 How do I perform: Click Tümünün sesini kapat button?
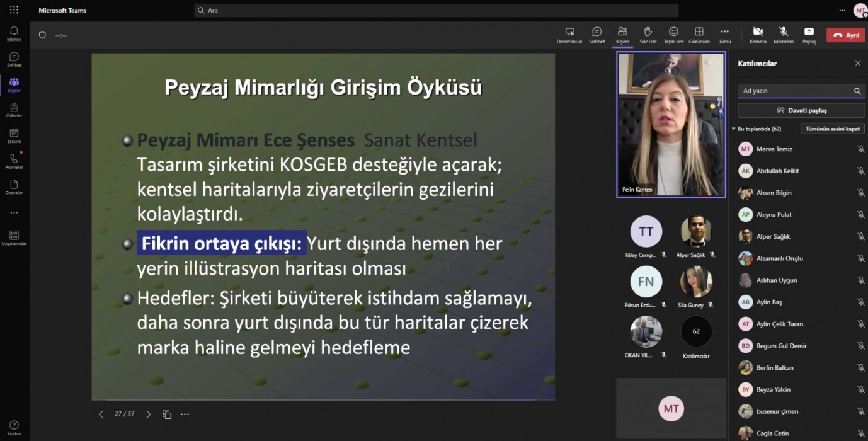[x=832, y=129]
